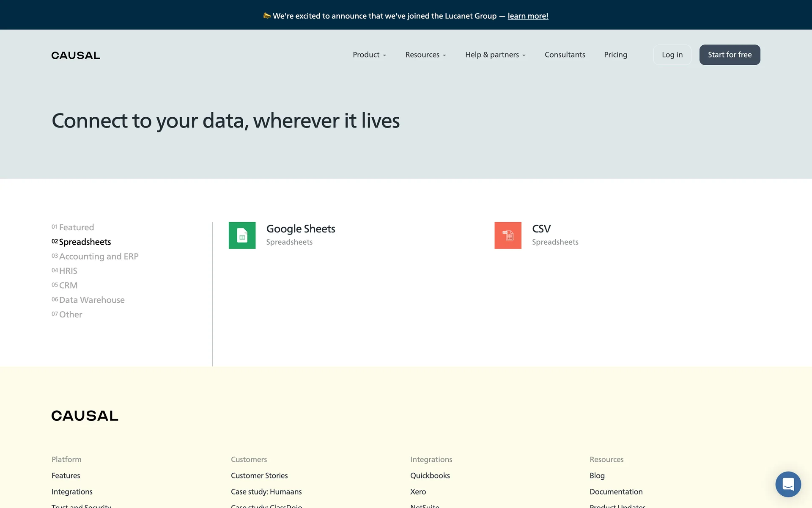Viewport: 812px width, 508px height.
Task: Click the red CSV file icon
Action: [507, 235]
